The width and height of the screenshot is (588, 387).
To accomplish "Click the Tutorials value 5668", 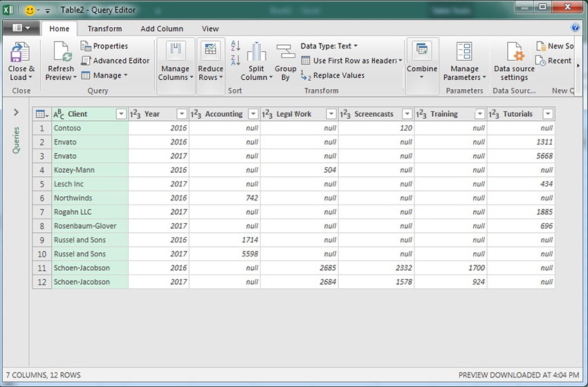I will (521, 156).
